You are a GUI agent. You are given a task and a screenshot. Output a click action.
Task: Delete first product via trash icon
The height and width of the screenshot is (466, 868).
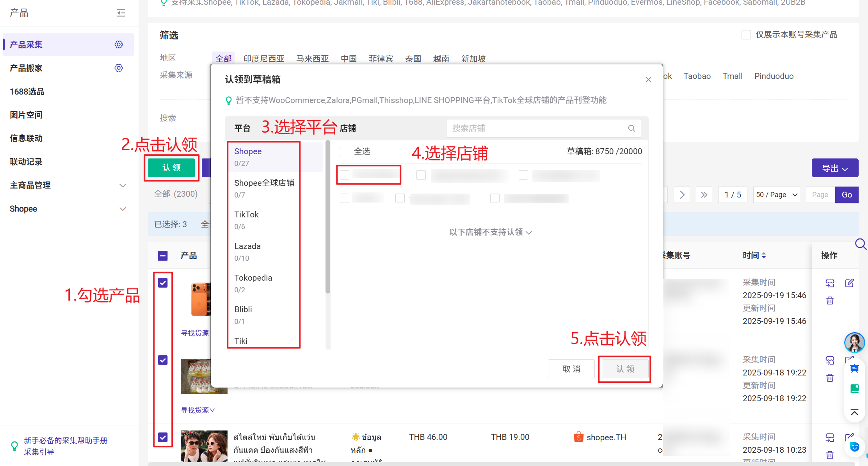tap(830, 301)
